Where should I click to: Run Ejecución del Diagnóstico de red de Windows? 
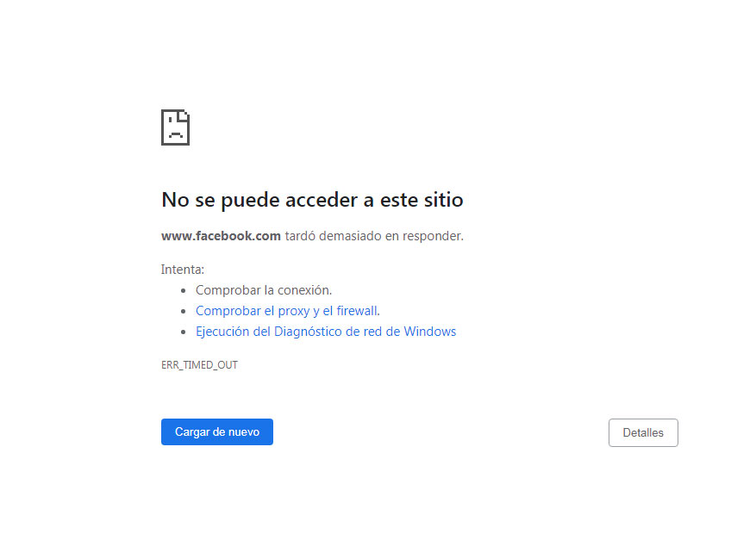[325, 332]
